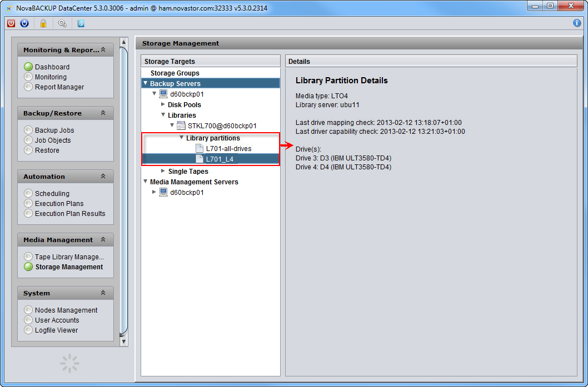Select Backup Jobs radio bullet
The width and height of the screenshot is (588, 387).
(28, 130)
